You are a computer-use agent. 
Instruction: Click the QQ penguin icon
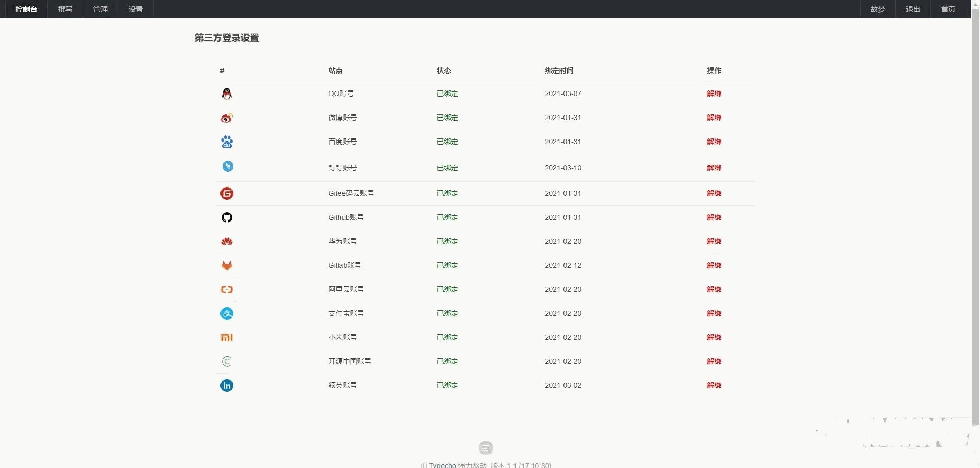[x=227, y=93]
